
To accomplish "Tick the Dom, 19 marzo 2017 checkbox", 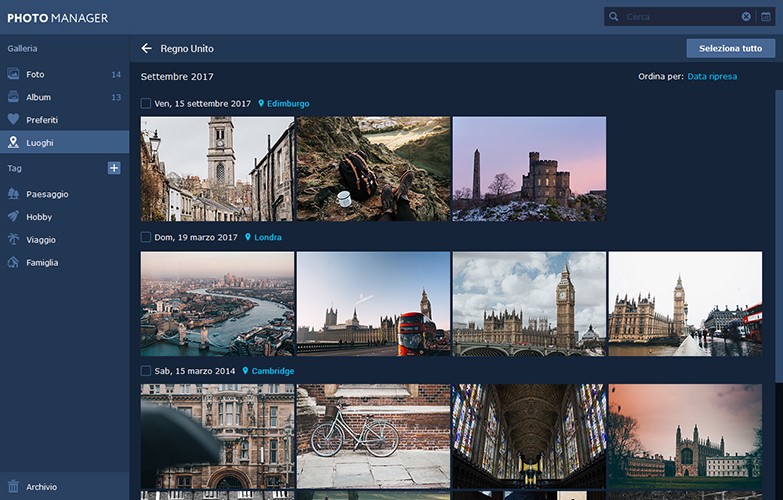I will coord(145,237).
